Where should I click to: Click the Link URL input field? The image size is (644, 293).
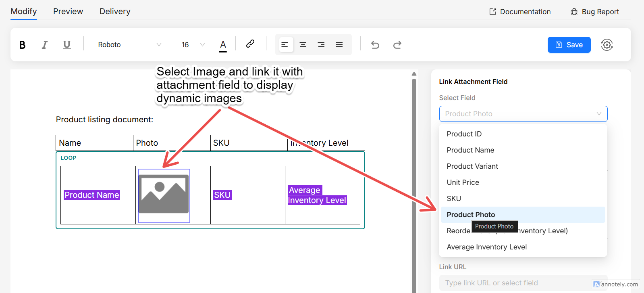point(523,283)
